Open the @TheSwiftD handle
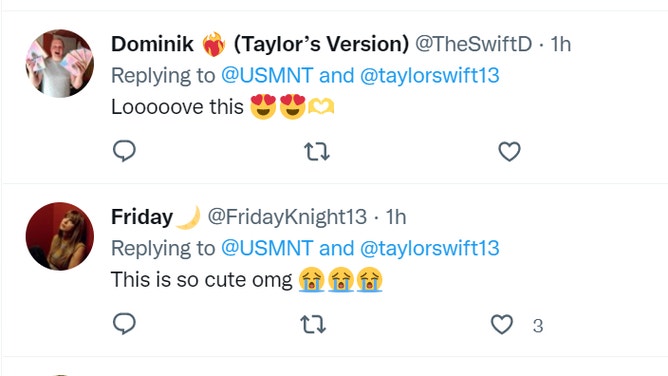 [x=473, y=44]
